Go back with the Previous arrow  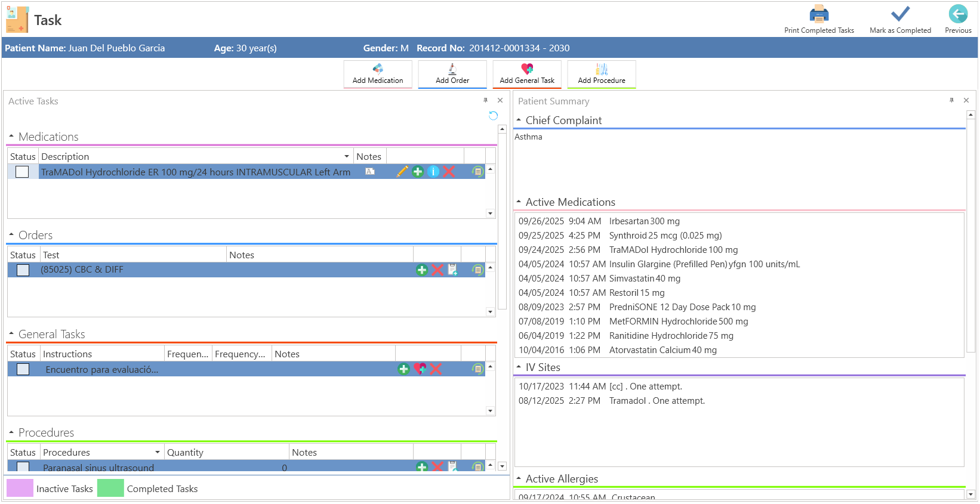click(x=957, y=14)
